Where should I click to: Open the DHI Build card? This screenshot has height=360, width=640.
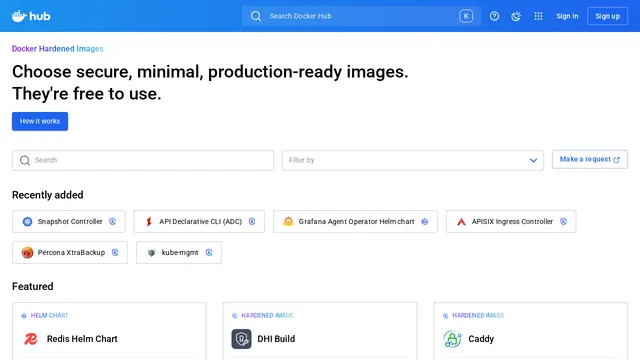click(320, 331)
